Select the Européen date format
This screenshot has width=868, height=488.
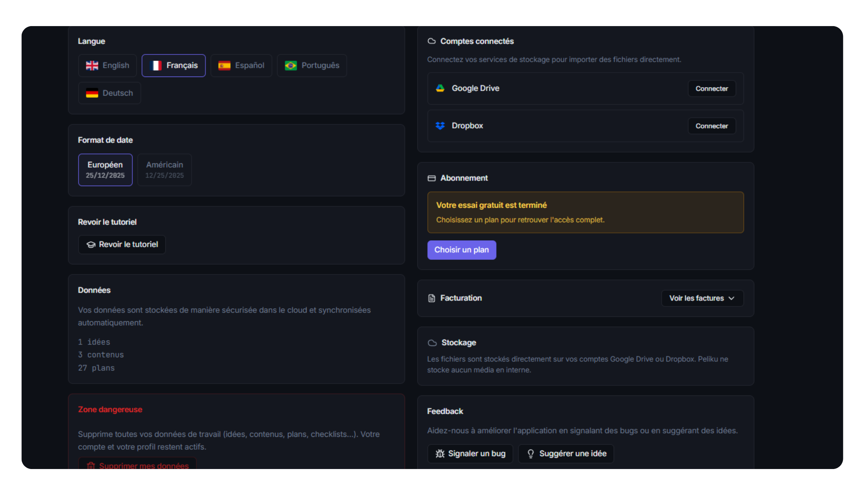[x=105, y=169]
